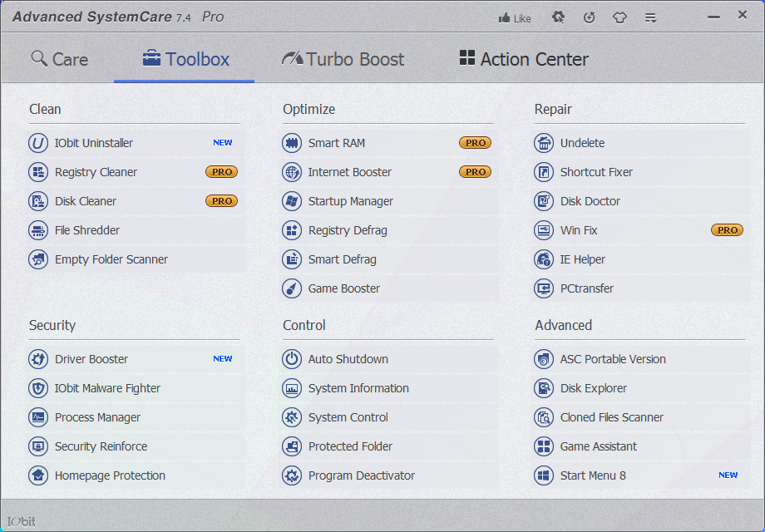Launch File Shredder via its icon
Screen dimensions: 765x532
(x=38, y=230)
